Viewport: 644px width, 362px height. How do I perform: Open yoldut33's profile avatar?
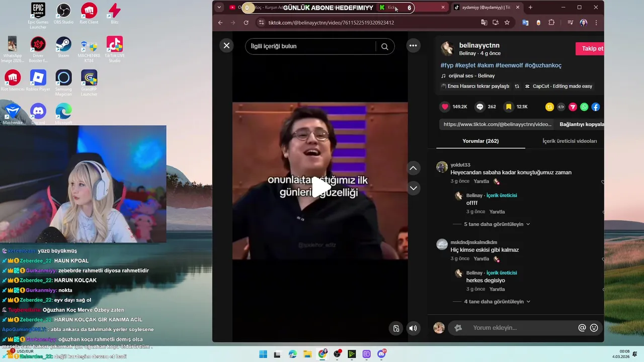pyautogui.click(x=442, y=167)
